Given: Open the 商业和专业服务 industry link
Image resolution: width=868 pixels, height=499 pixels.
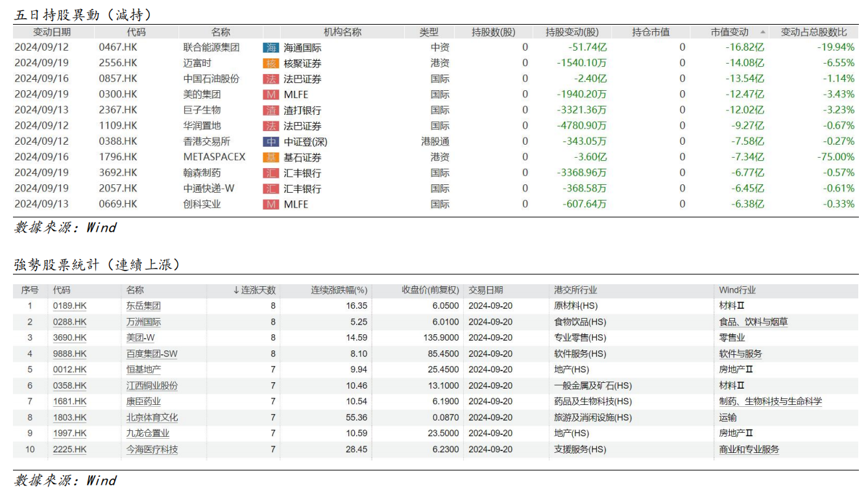Looking at the screenshot, I should click(749, 449).
